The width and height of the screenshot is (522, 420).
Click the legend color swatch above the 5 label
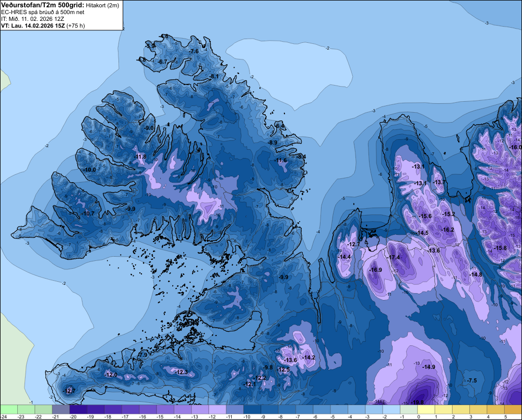(513, 409)
